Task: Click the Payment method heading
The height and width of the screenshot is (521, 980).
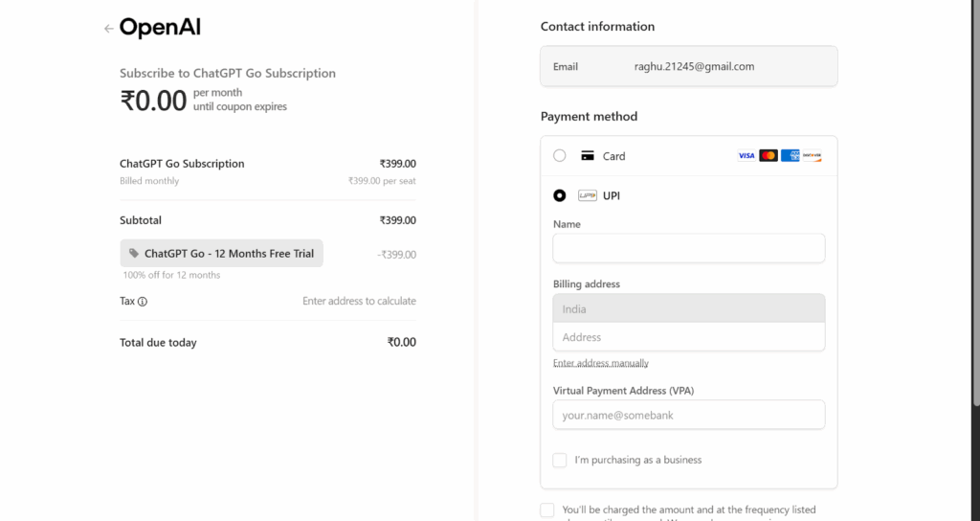Action: coord(589,116)
